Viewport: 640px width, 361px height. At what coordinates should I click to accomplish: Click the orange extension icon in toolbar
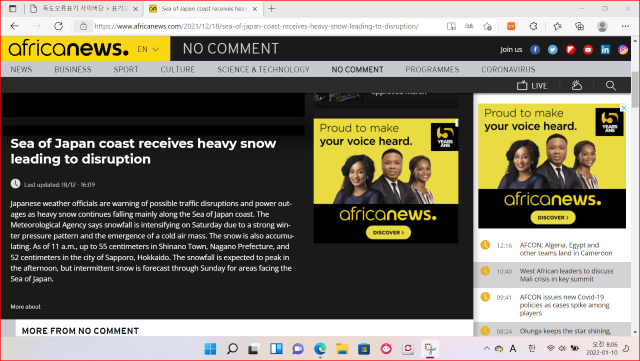coord(511,26)
